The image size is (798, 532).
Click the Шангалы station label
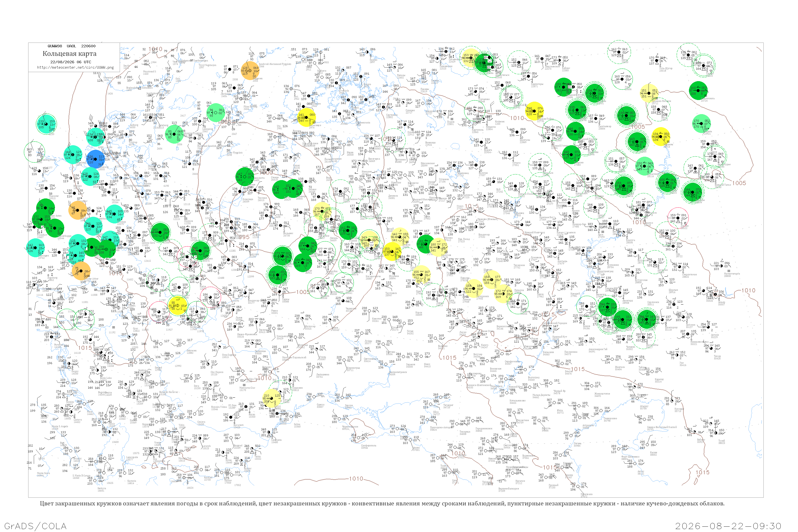(x=525, y=140)
